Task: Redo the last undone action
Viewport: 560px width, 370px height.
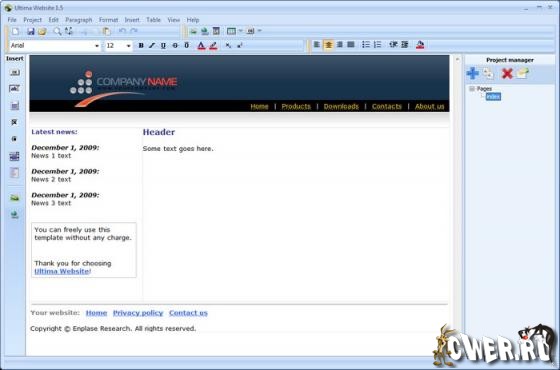Action: 134,31
